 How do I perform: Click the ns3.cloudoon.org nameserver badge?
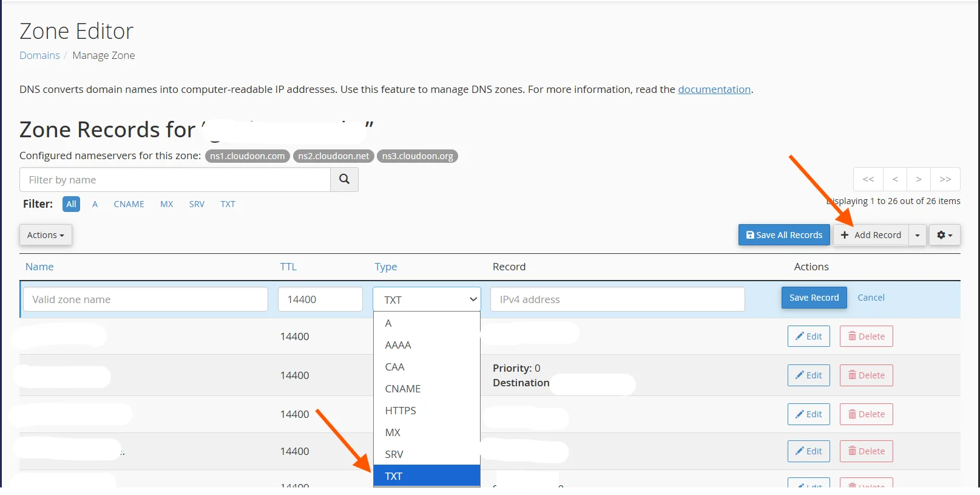coord(417,156)
